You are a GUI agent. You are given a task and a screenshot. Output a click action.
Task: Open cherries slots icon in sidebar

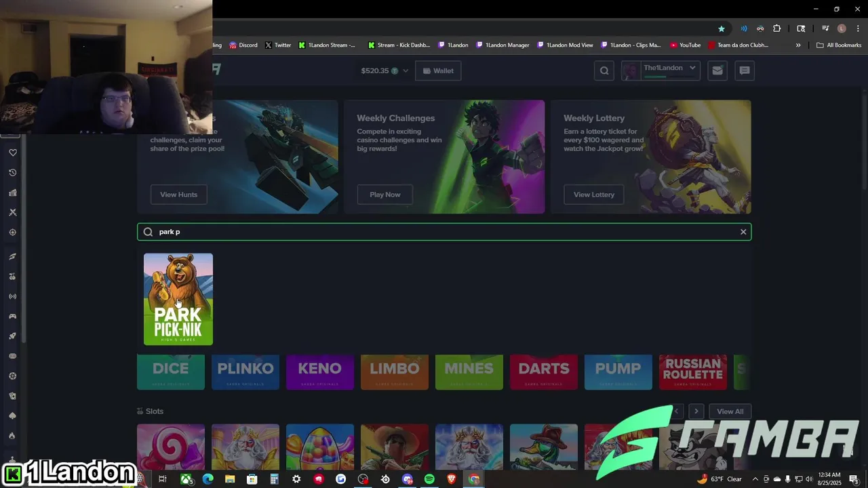point(12,277)
